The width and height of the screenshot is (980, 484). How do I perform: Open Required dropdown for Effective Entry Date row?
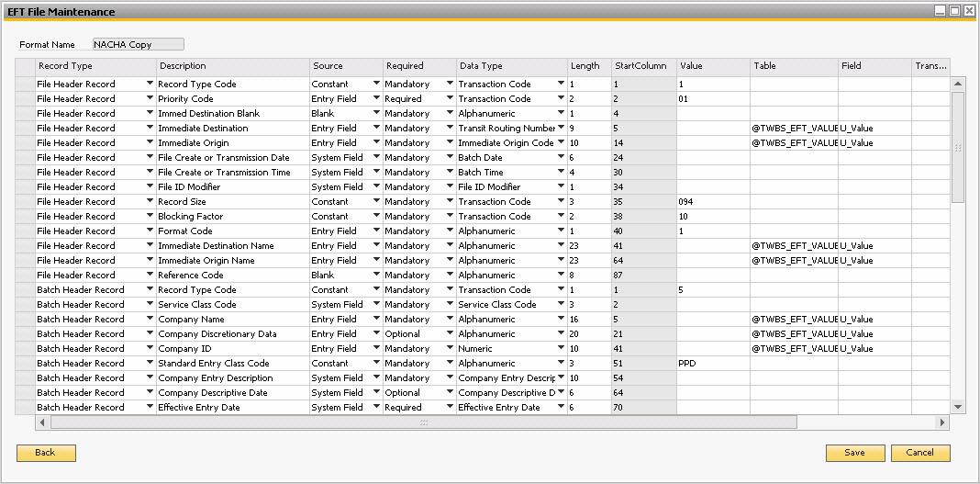tap(450, 407)
